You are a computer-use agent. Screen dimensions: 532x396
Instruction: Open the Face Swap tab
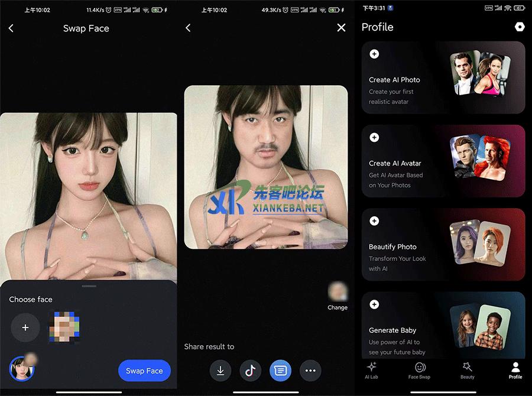[419, 370]
